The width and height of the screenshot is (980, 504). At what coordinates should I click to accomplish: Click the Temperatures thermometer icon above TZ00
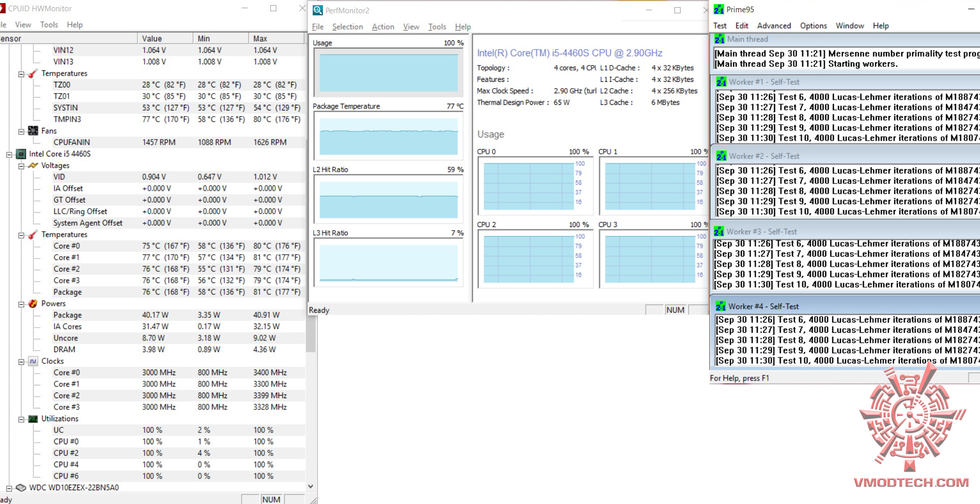[x=33, y=74]
